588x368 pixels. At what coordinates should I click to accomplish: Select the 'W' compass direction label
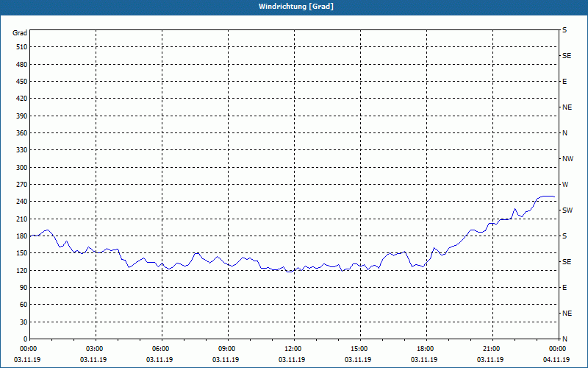pos(565,185)
